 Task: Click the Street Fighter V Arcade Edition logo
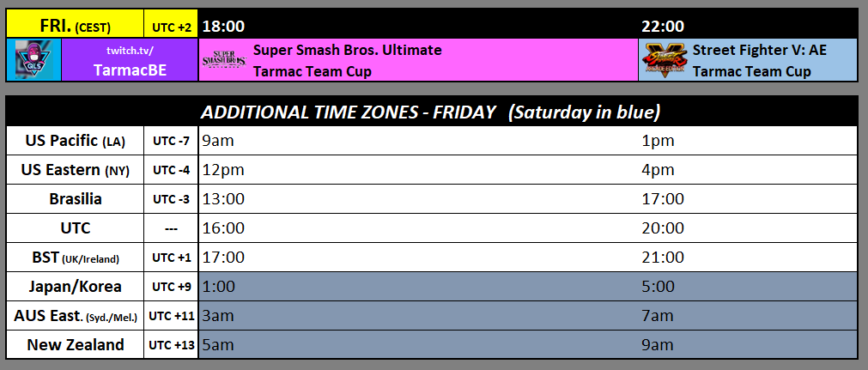(664, 60)
